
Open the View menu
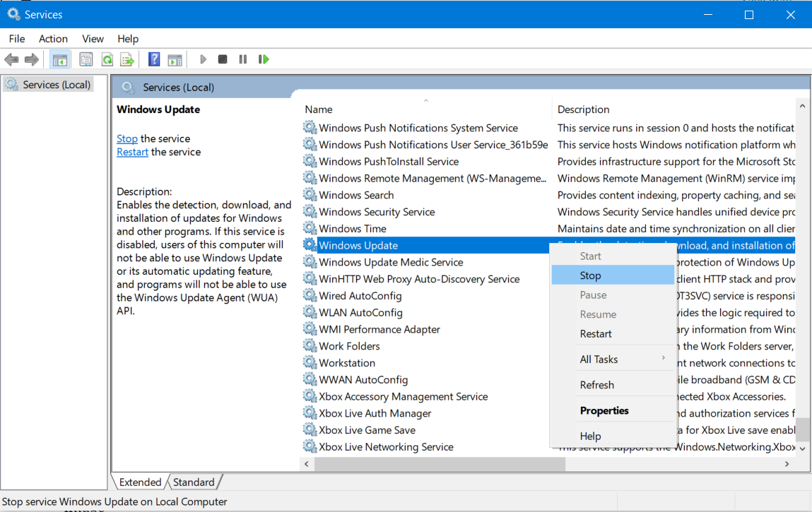tap(93, 39)
